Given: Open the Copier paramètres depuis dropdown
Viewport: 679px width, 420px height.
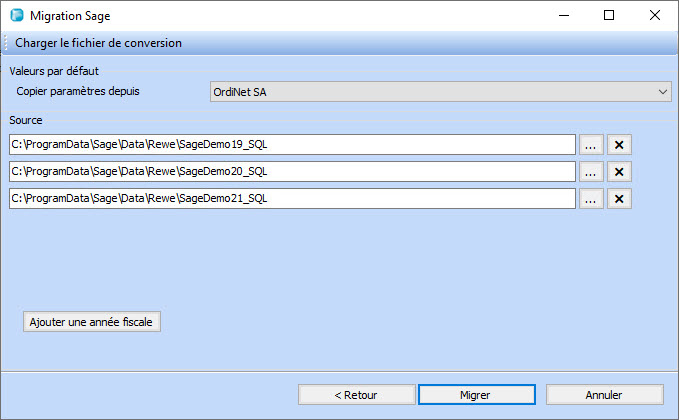Looking at the screenshot, I should click(x=440, y=92).
